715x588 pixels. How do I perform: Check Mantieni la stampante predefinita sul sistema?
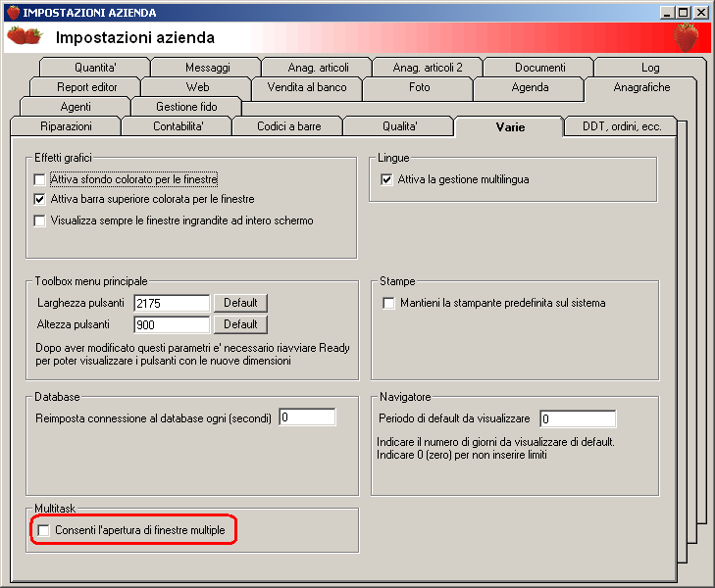pos(388,303)
